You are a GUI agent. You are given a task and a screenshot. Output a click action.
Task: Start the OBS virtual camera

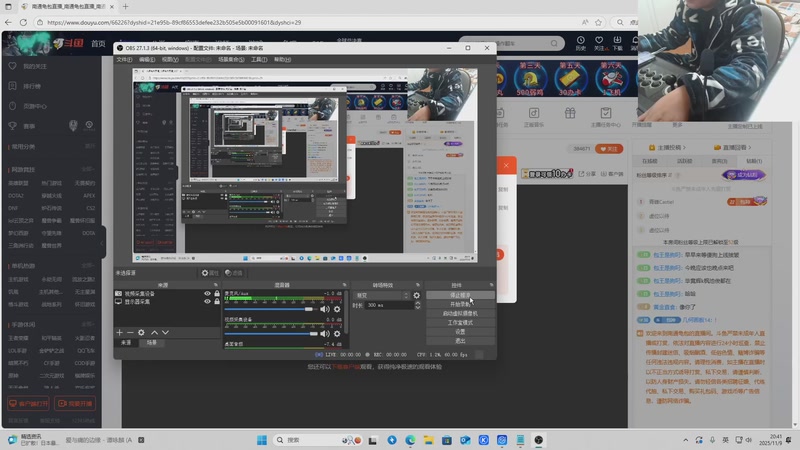[460, 313]
